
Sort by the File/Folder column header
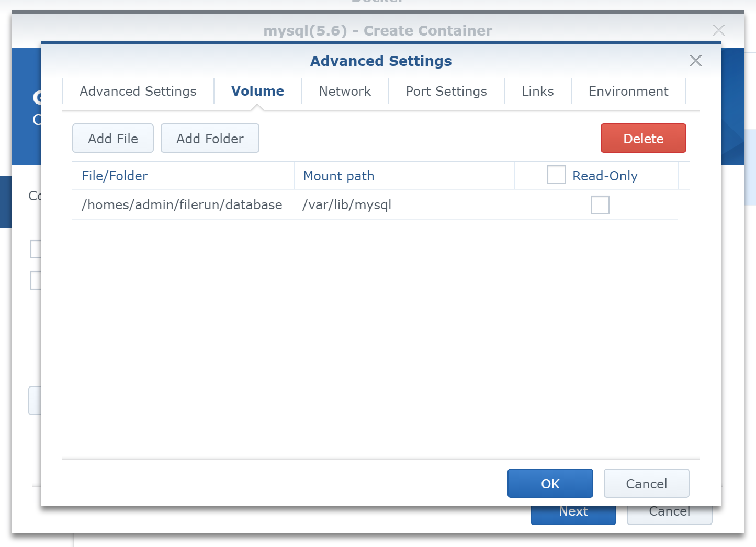coord(115,176)
